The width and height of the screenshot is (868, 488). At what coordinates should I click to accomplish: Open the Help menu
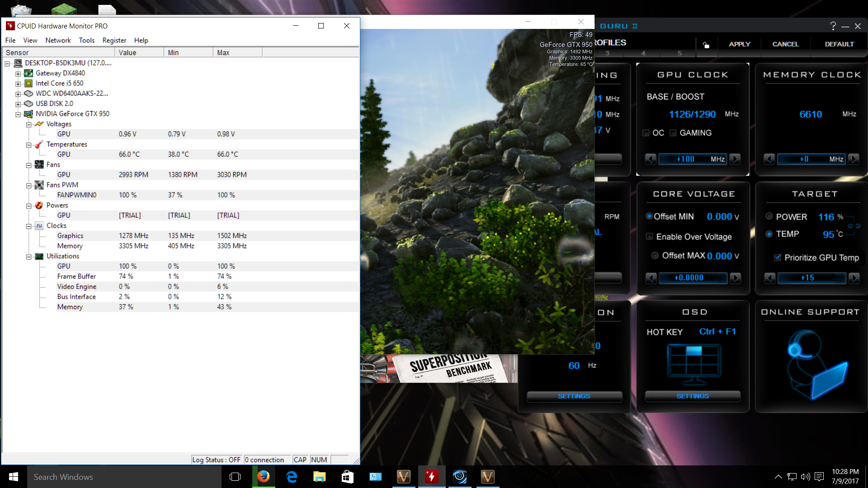141,40
